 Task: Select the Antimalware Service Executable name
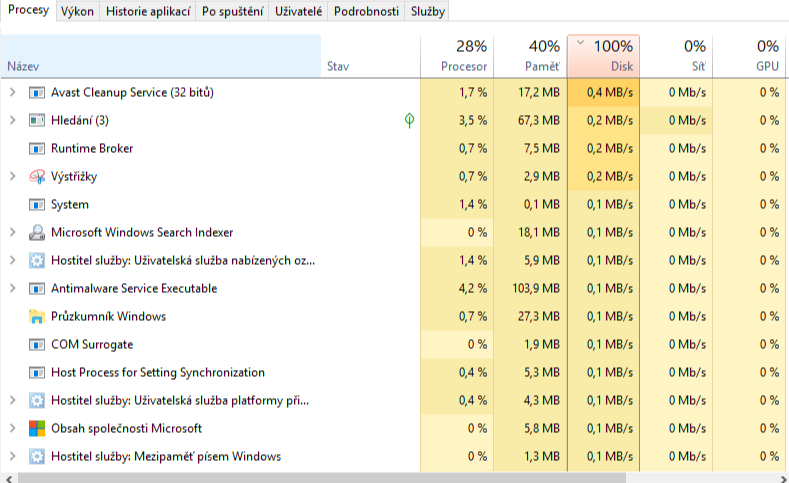pyautogui.click(x=134, y=288)
